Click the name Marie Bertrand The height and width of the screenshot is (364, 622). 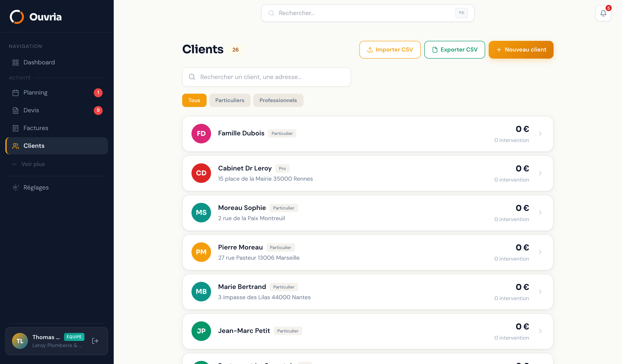[x=242, y=287]
